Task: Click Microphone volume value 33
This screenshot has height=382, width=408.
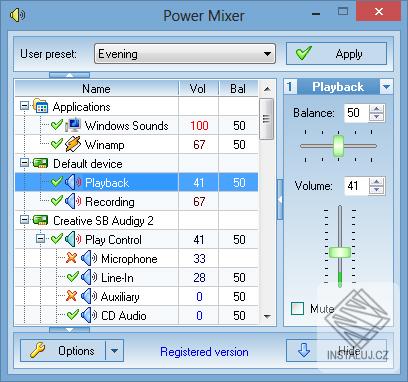Action: (199, 259)
